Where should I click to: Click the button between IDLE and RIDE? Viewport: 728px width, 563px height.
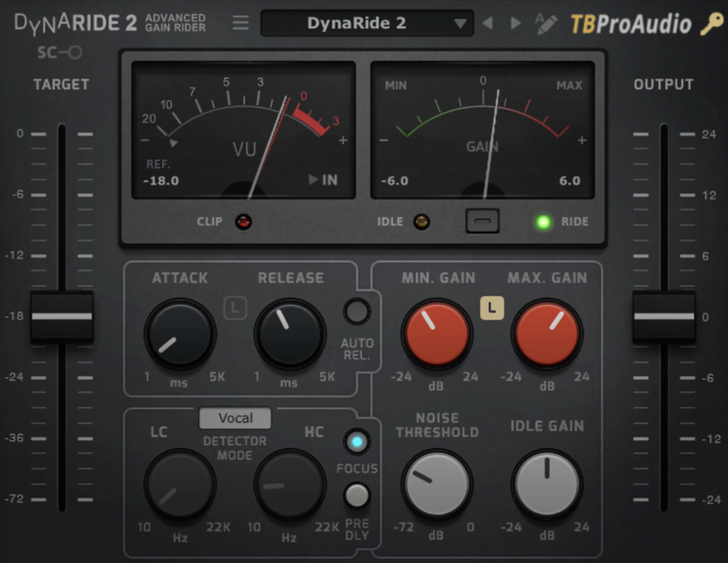[x=482, y=221]
